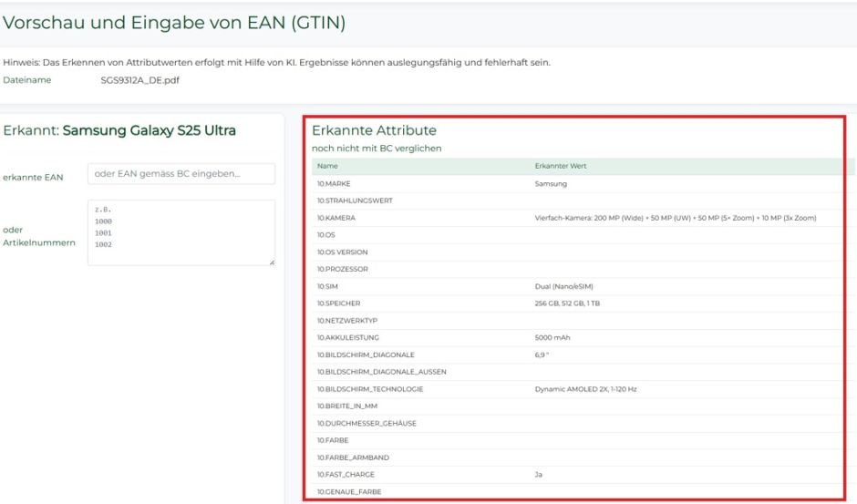Select the 10.BILDSCHIRM_DIAGONALE attribute name
857x504 pixels.
pyautogui.click(x=366, y=355)
